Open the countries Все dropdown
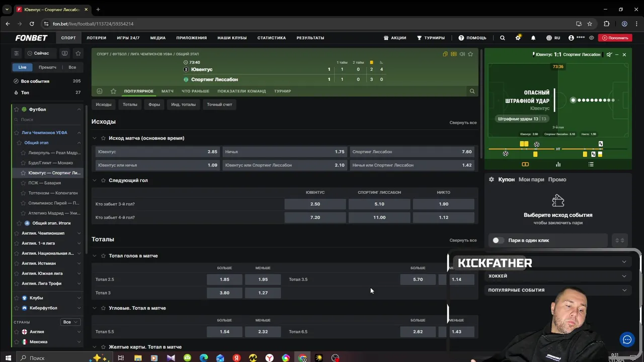Image resolution: width=644 pixels, height=362 pixels. 70,322
